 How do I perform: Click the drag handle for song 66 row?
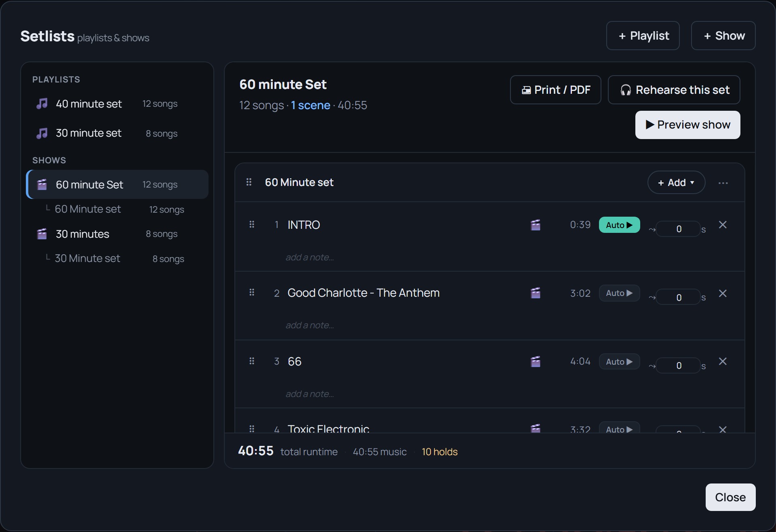pos(252,361)
